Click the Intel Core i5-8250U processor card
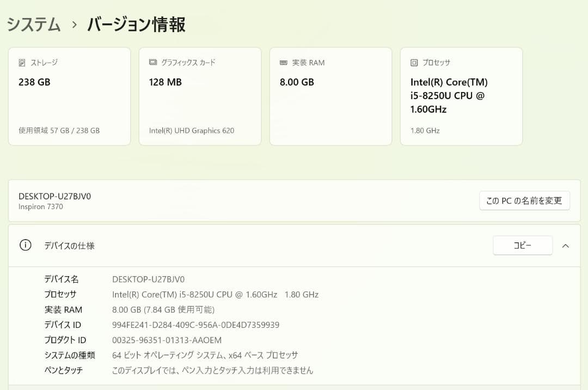Image resolution: width=588 pixels, height=390 pixels. [461, 96]
